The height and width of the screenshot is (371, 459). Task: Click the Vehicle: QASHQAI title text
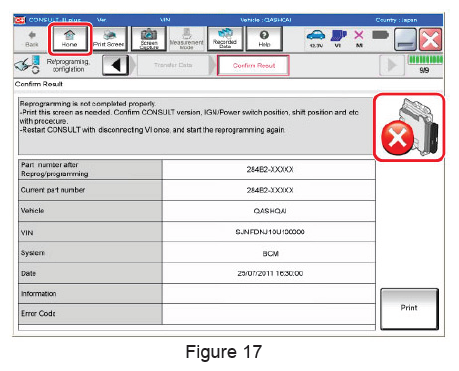(x=266, y=20)
